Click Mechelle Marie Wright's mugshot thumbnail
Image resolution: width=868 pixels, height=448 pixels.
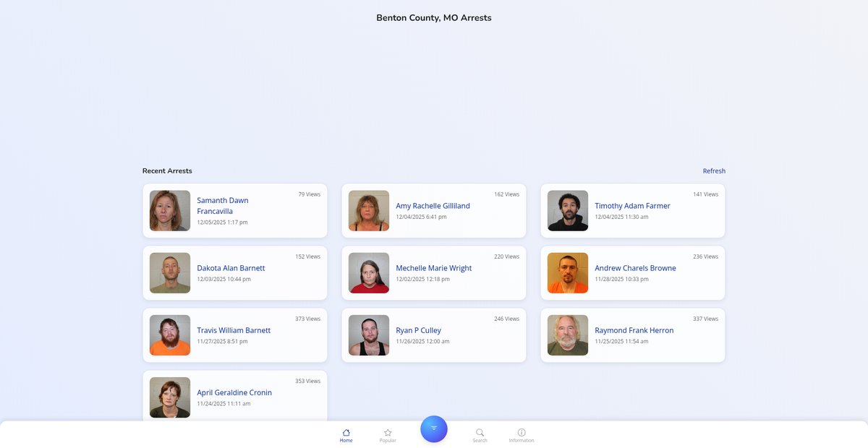[x=369, y=273]
